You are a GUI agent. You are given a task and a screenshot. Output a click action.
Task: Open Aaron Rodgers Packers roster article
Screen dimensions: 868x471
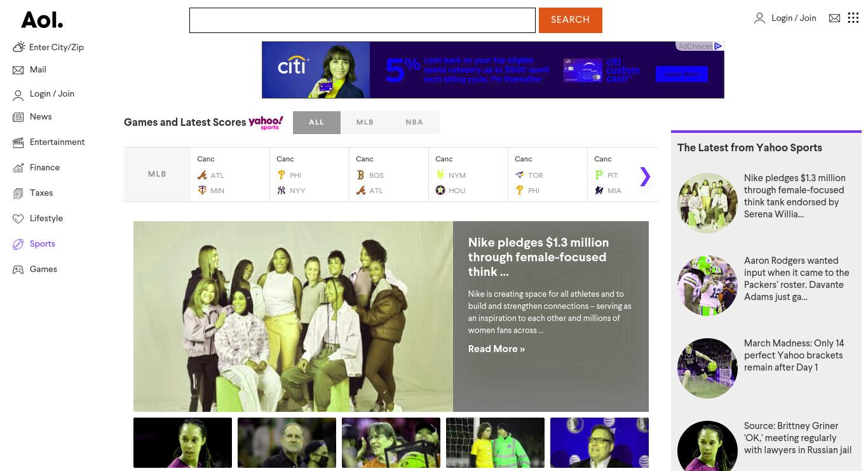[x=796, y=278]
